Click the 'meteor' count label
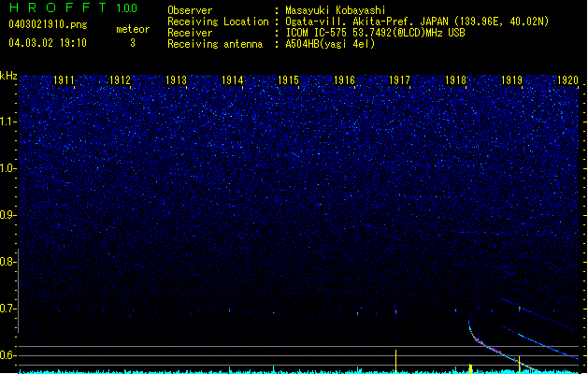Viewport: 588px width, 374px height. tap(133, 29)
